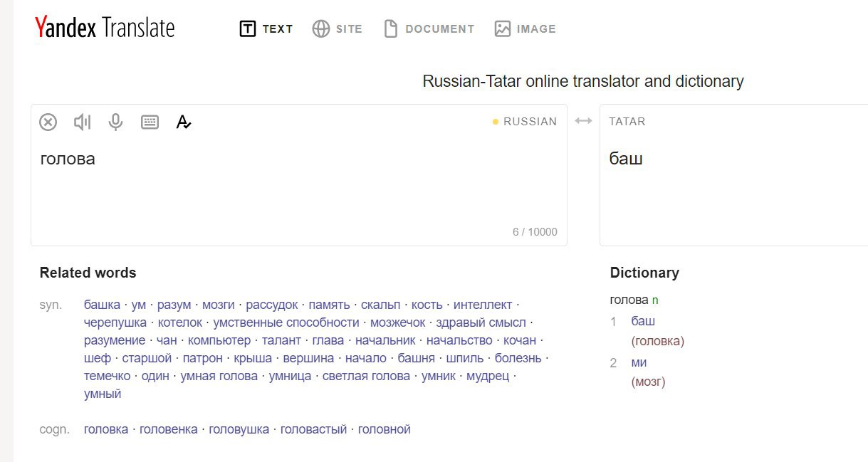Viewport: 868px width, 462px height.
Task: Switch to the DOCUMENT tab
Action: coord(429,29)
